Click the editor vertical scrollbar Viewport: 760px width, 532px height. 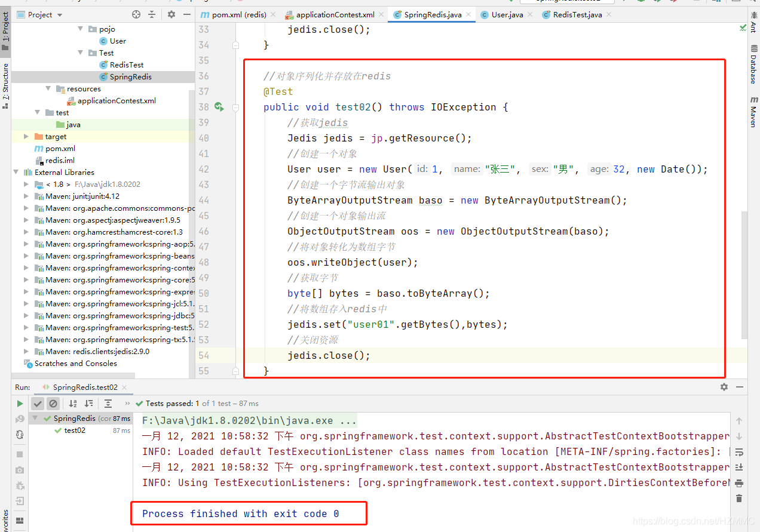(x=744, y=275)
